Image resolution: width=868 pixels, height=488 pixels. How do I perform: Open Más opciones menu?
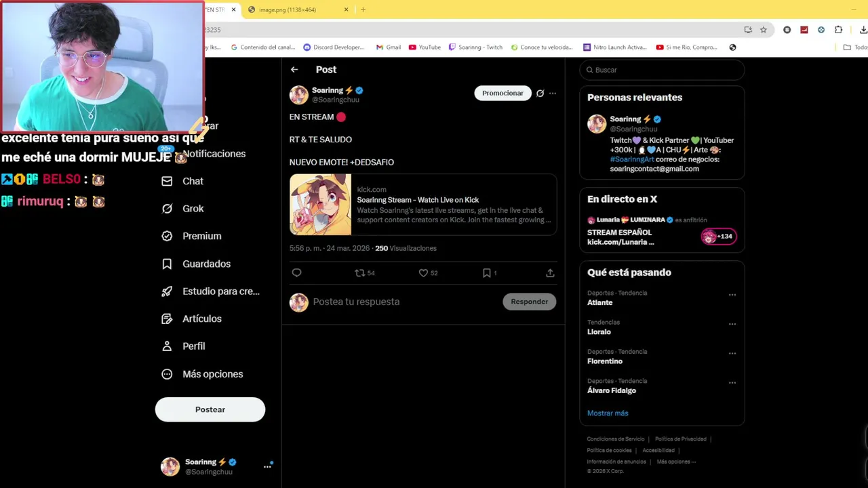coord(202,374)
